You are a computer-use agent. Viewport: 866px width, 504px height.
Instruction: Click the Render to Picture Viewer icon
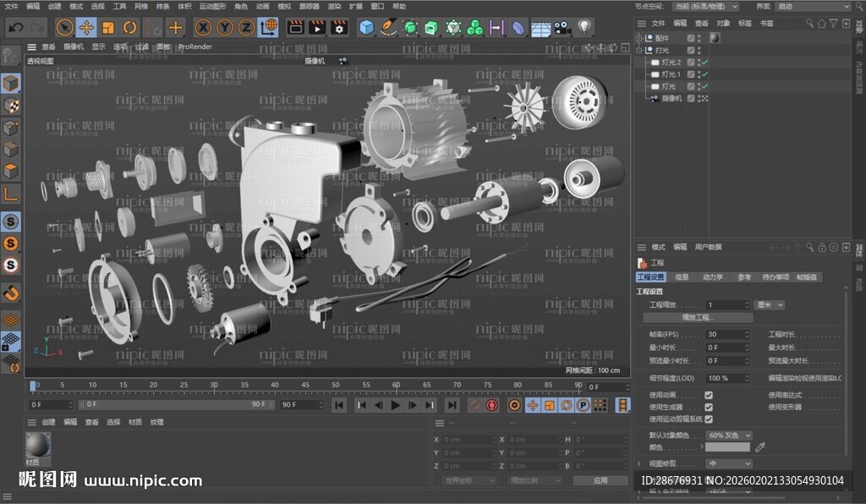coord(317,28)
